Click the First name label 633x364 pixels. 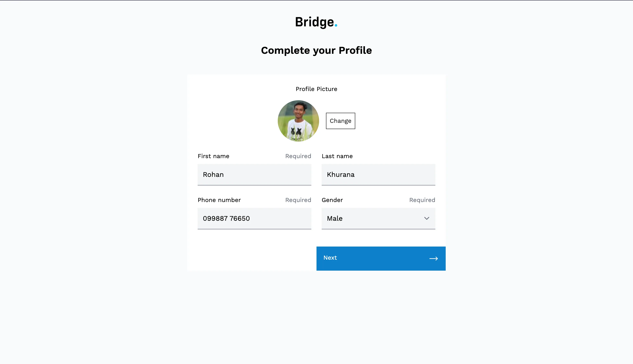point(213,156)
